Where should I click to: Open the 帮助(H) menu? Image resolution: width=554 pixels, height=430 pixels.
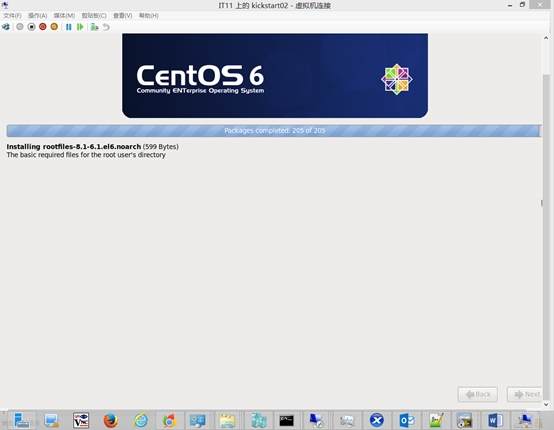point(148,16)
